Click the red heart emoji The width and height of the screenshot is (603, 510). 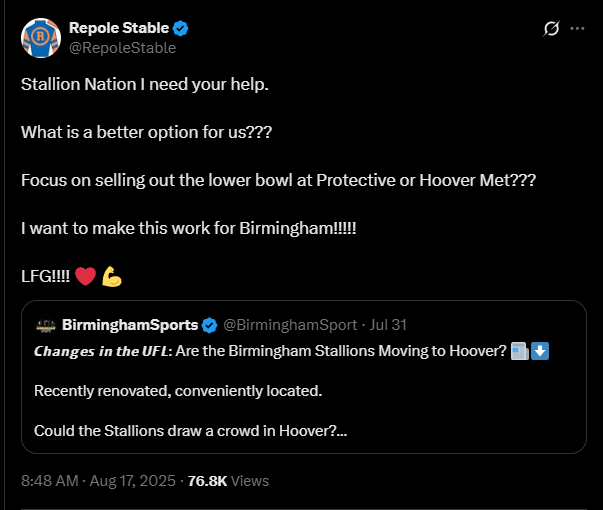(85, 277)
